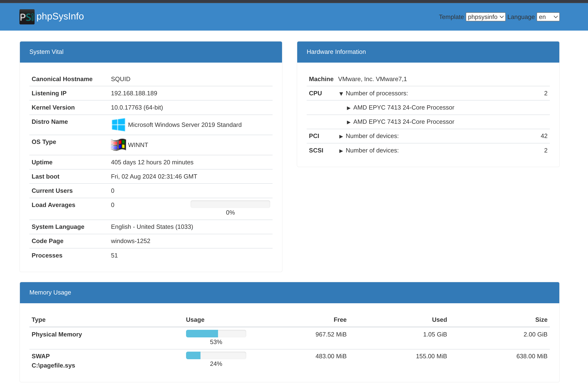The image size is (588, 386).
Task: Click the Usage column header
Action: [x=195, y=320]
